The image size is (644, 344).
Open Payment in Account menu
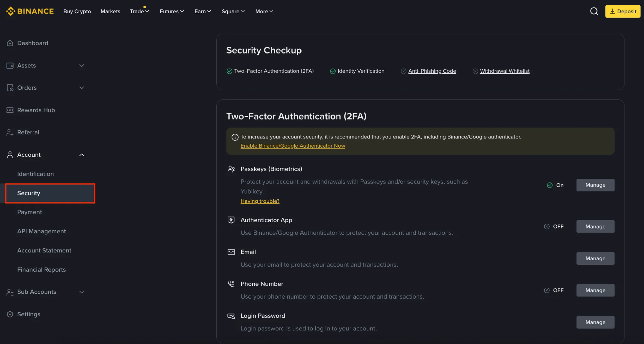point(30,212)
